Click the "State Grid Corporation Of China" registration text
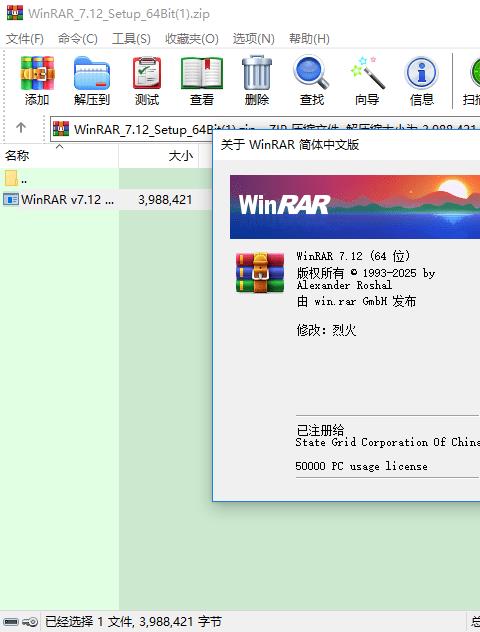 tap(387, 442)
